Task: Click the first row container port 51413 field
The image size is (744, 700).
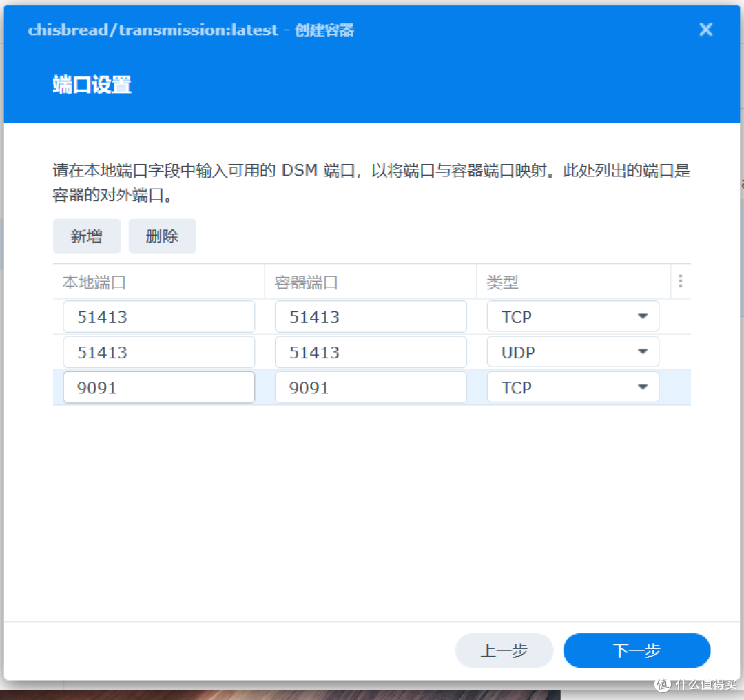Action: [371, 316]
